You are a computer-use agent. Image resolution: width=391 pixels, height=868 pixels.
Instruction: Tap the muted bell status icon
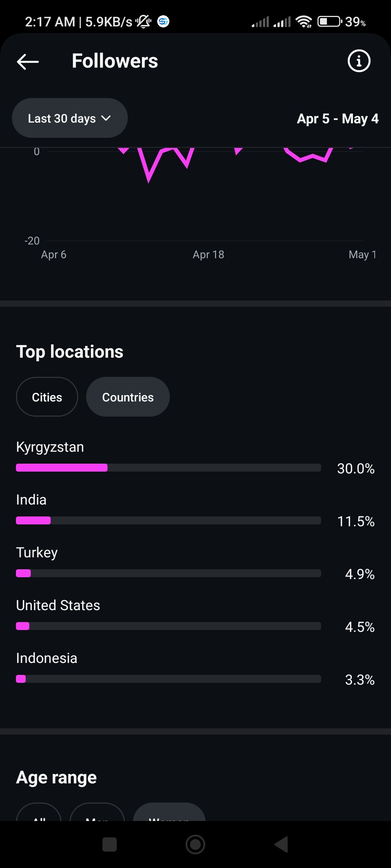tap(143, 22)
